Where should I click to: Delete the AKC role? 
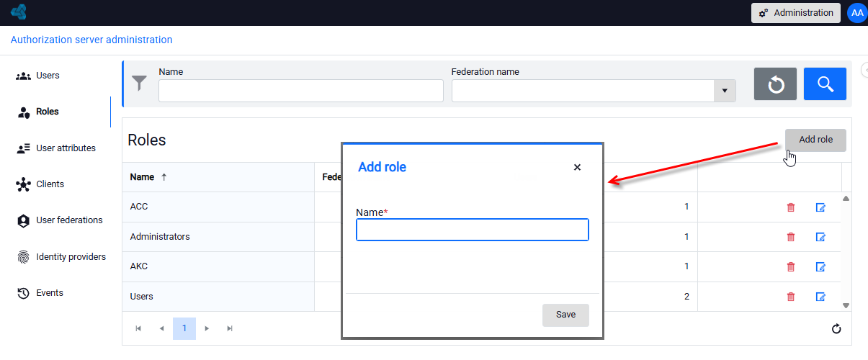(791, 266)
